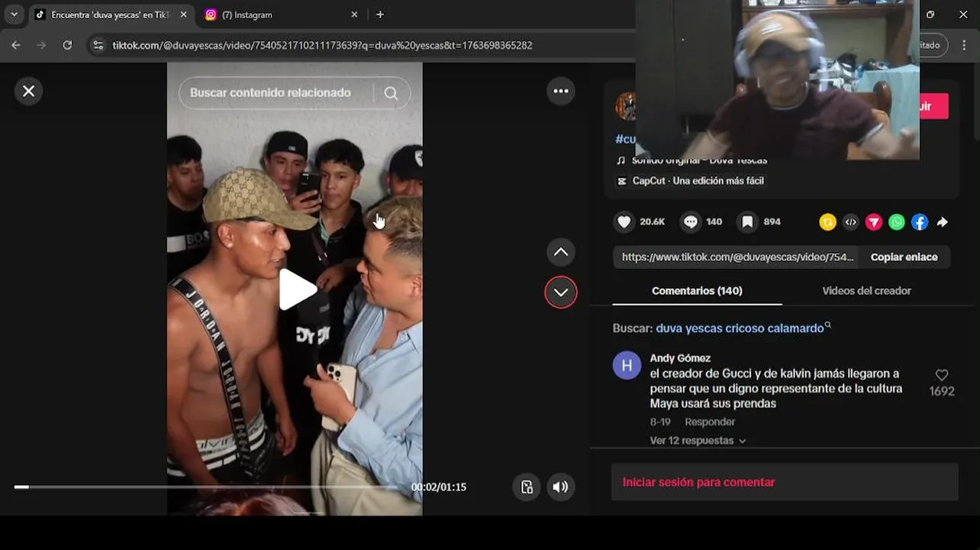This screenshot has height=550, width=980.
Task: Expand 'Ver 12 respuestas' replies
Action: [698, 441]
